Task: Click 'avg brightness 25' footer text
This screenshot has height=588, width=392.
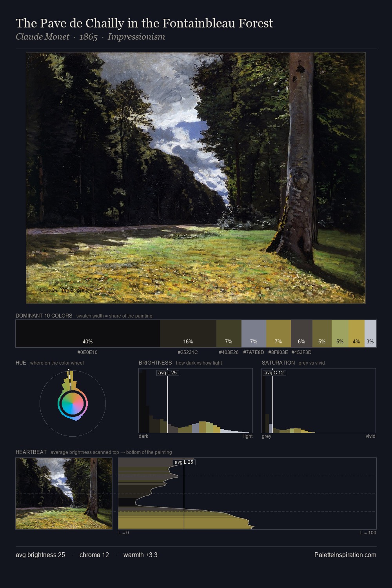Action: pos(40,555)
